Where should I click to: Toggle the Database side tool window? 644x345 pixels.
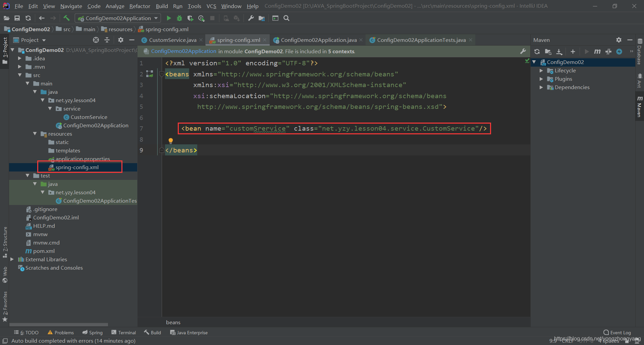640,51
